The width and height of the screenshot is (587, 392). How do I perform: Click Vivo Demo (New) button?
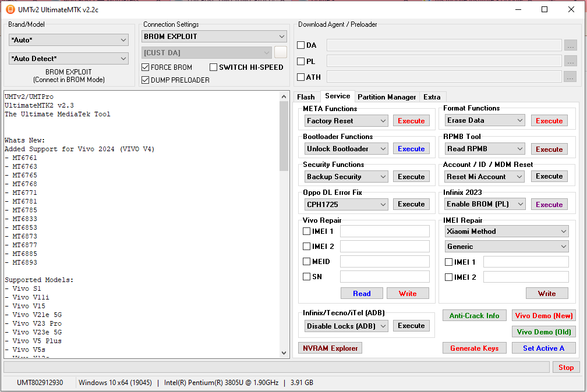point(544,316)
